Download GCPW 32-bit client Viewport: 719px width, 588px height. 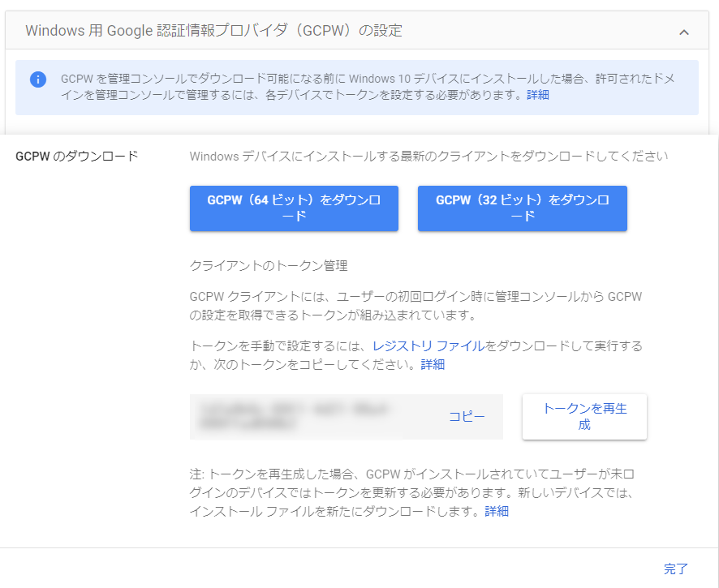[522, 208]
